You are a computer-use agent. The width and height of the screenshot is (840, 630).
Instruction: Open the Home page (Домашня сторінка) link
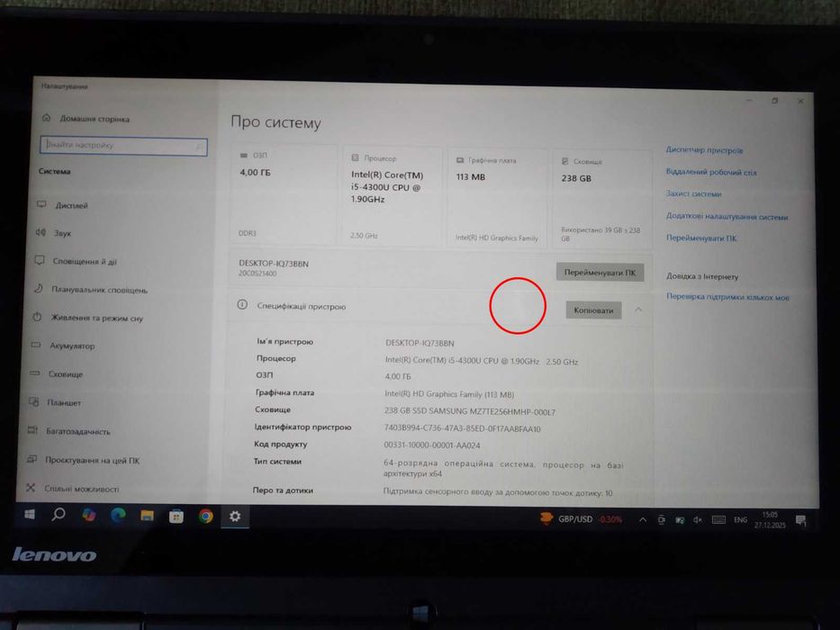(86, 119)
